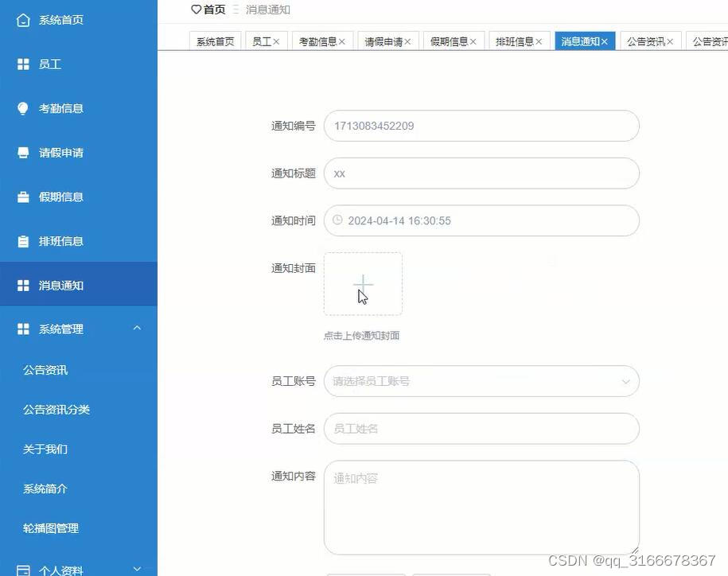The width and height of the screenshot is (728, 576).
Task: Open 轮播图管理 in the sidebar
Action: [x=79, y=528]
